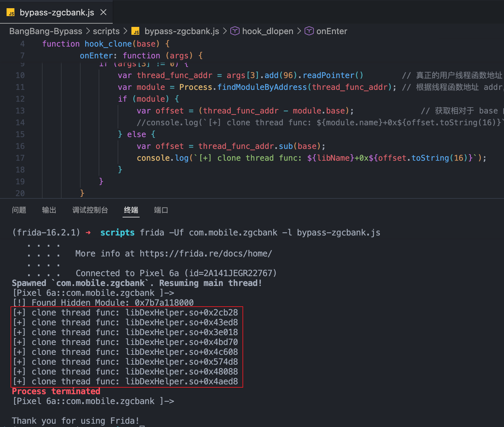Image resolution: width=504 pixels, height=427 pixels.
Task: Expand chevron after BangBang-Bypass breadcrumb
Action: [88, 31]
